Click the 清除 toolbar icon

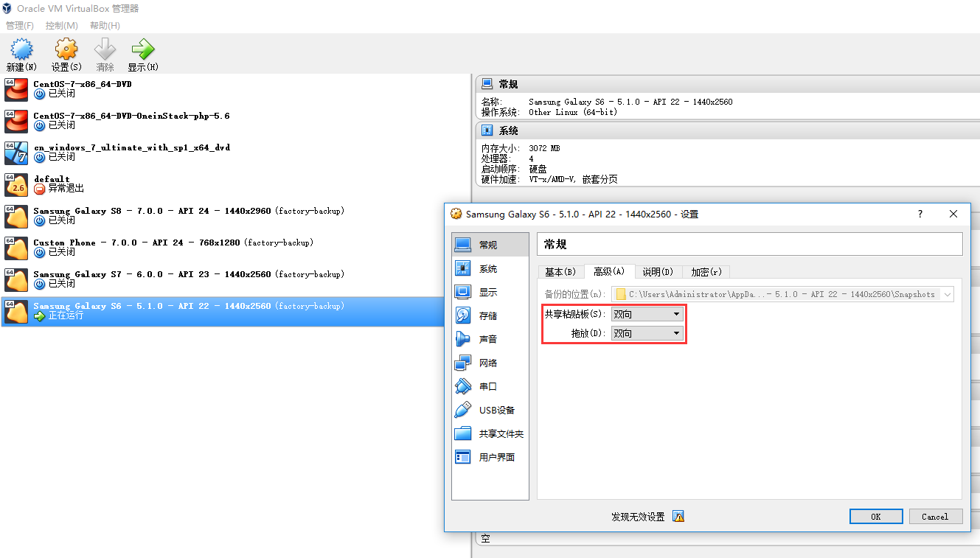point(105,55)
